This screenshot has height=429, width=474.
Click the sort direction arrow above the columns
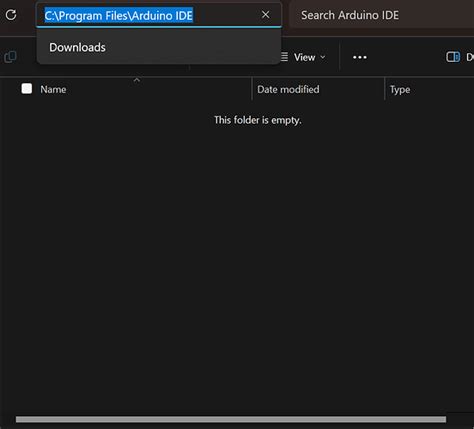point(137,80)
